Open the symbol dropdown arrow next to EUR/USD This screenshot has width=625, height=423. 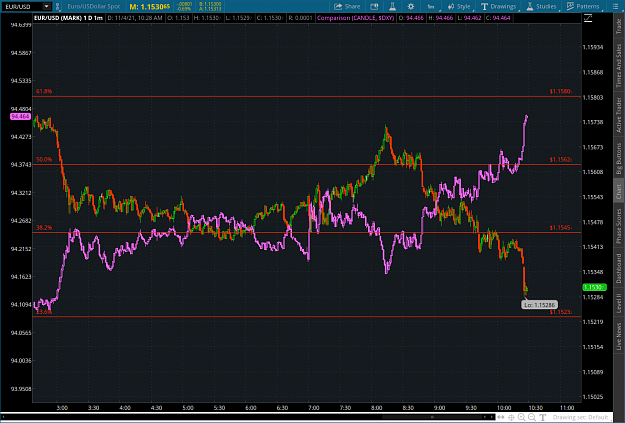47,6
